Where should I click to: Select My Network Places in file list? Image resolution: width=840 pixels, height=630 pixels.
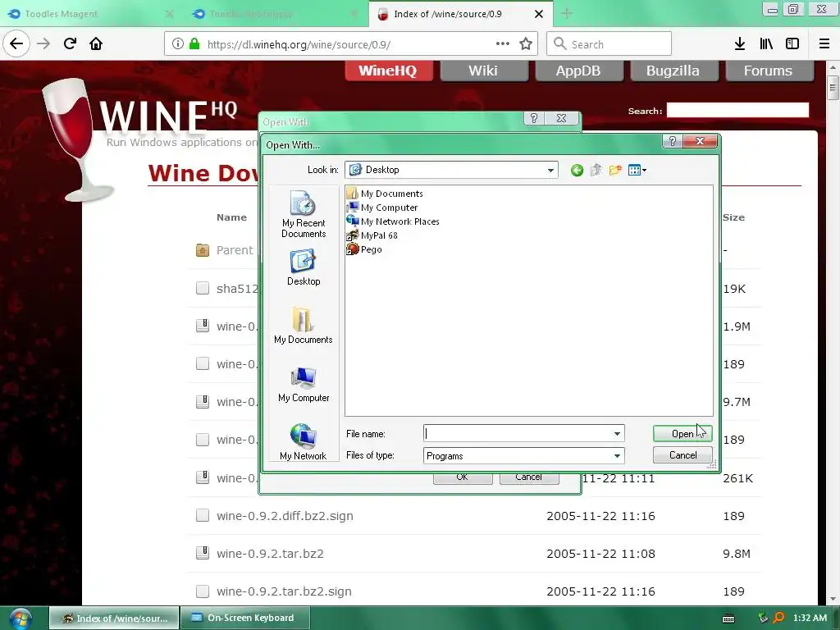click(x=393, y=221)
